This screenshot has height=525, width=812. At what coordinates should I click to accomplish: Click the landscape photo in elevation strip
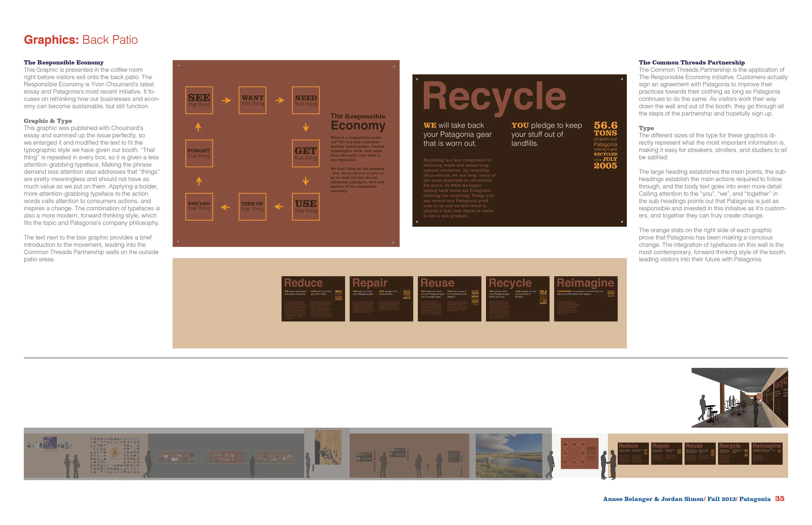(x=508, y=456)
